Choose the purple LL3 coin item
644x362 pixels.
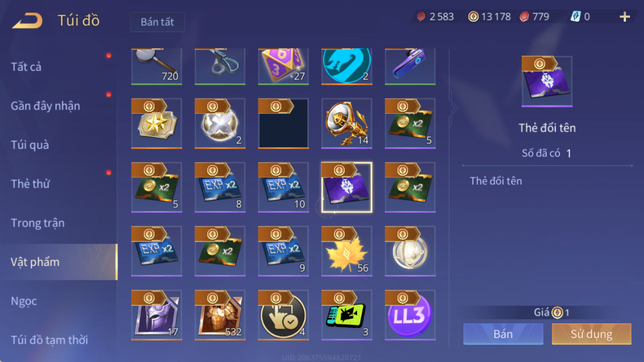pos(410,315)
